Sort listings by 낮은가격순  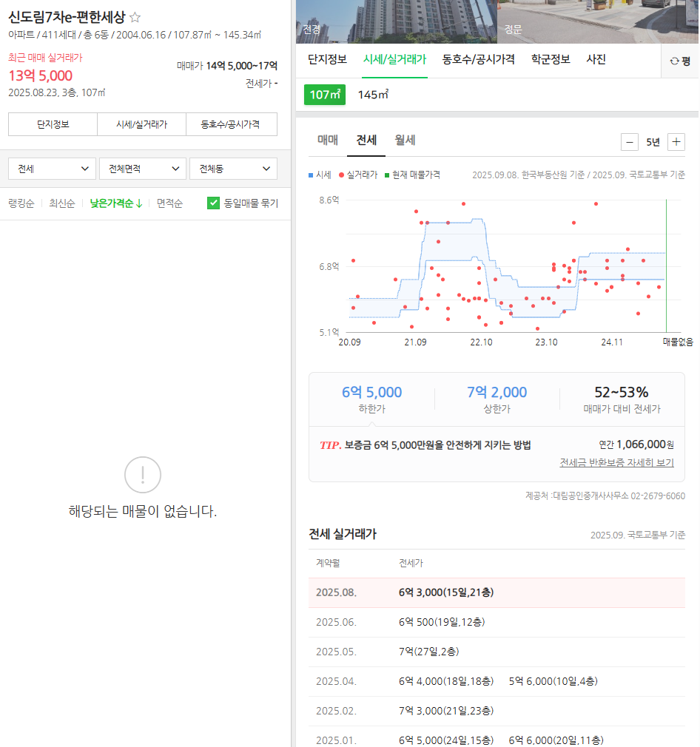[116, 203]
